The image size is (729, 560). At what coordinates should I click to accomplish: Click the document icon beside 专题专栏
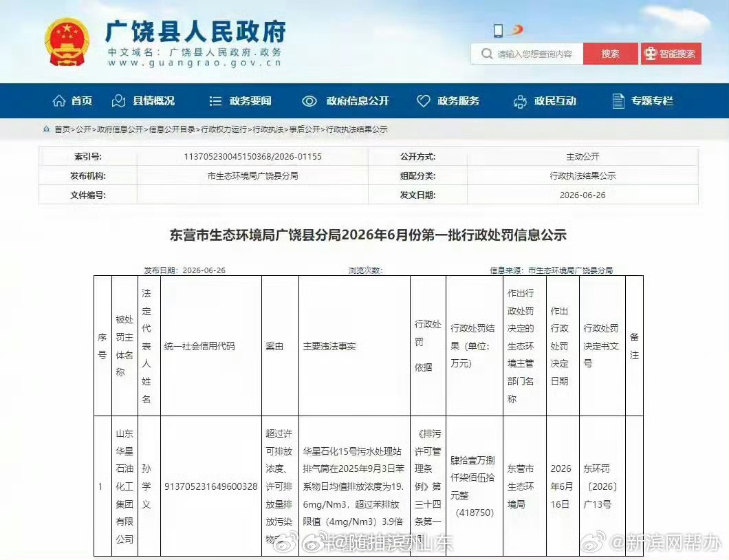point(618,101)
